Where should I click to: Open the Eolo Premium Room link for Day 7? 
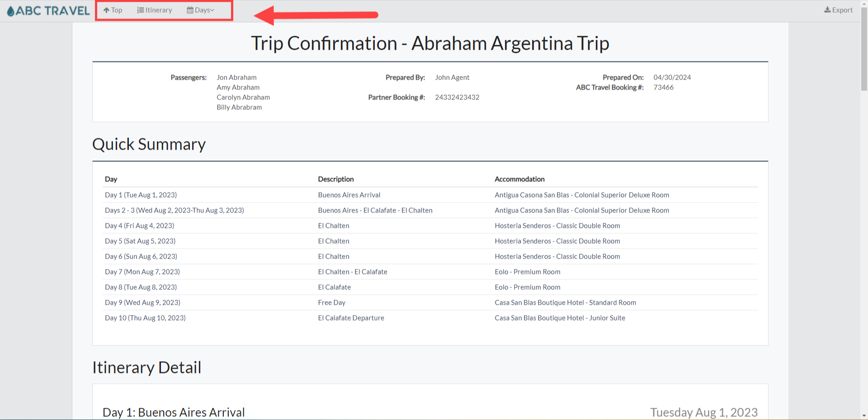(x=527, y=272)
